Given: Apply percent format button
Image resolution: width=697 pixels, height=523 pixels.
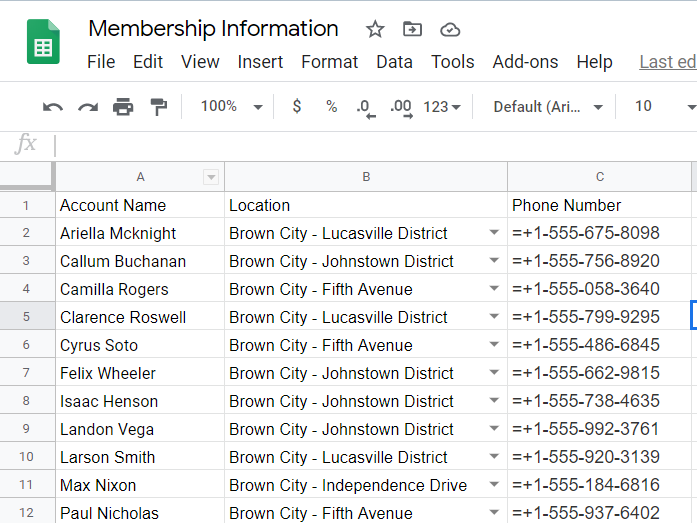Looking at the screenshot, I should 331,107.
